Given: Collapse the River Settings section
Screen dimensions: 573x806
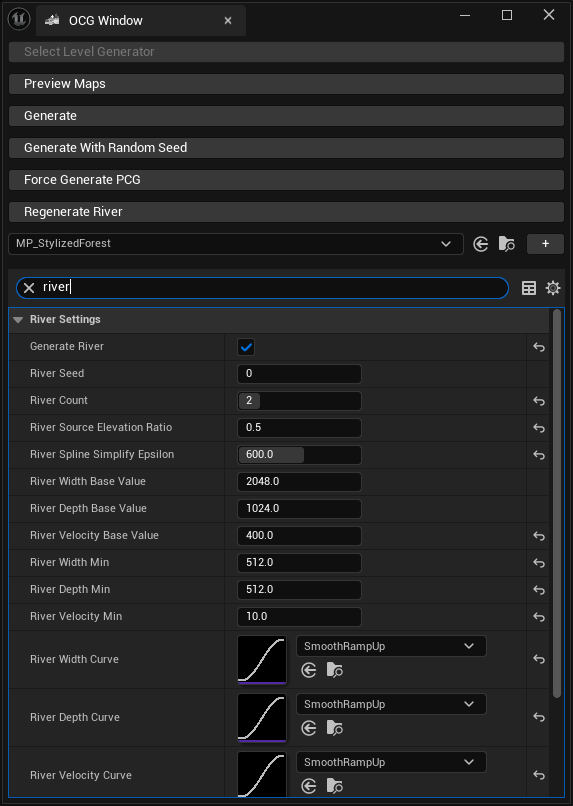Looking at the screenshot, I should pyautogui.click(x=18, y=320).
